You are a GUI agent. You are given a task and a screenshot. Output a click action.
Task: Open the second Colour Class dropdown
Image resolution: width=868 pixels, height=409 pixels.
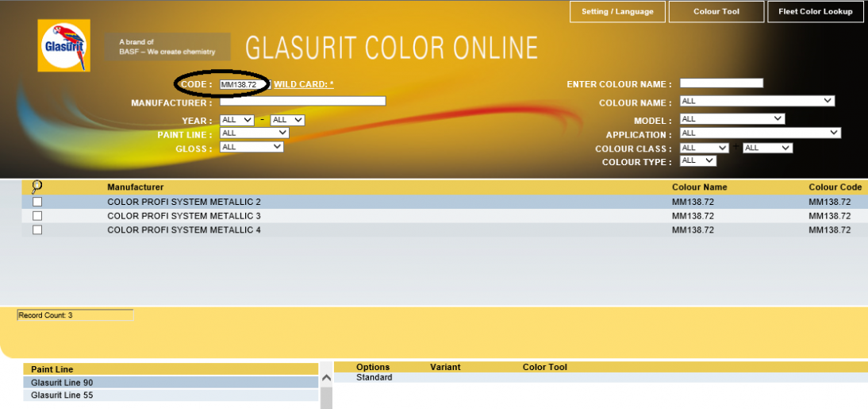tap(768, 148)
